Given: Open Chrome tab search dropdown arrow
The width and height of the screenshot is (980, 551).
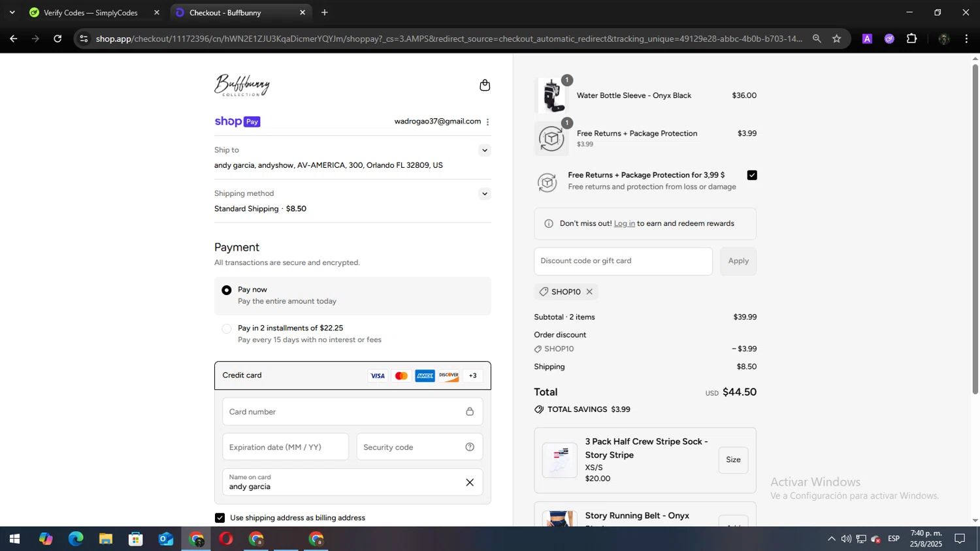Looking at the screenshot, I should pos(12,12).
